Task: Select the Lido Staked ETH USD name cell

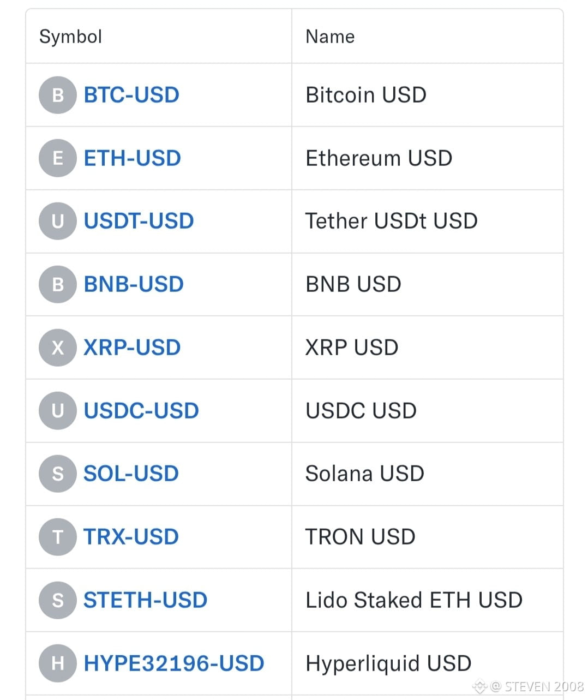Action: [x=427, y=600]
